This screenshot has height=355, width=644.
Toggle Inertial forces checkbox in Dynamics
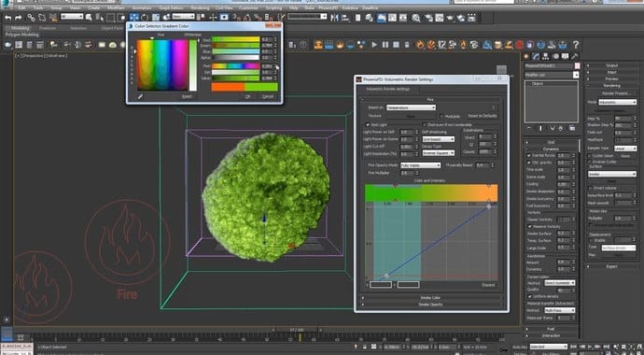tap(529, 155)
